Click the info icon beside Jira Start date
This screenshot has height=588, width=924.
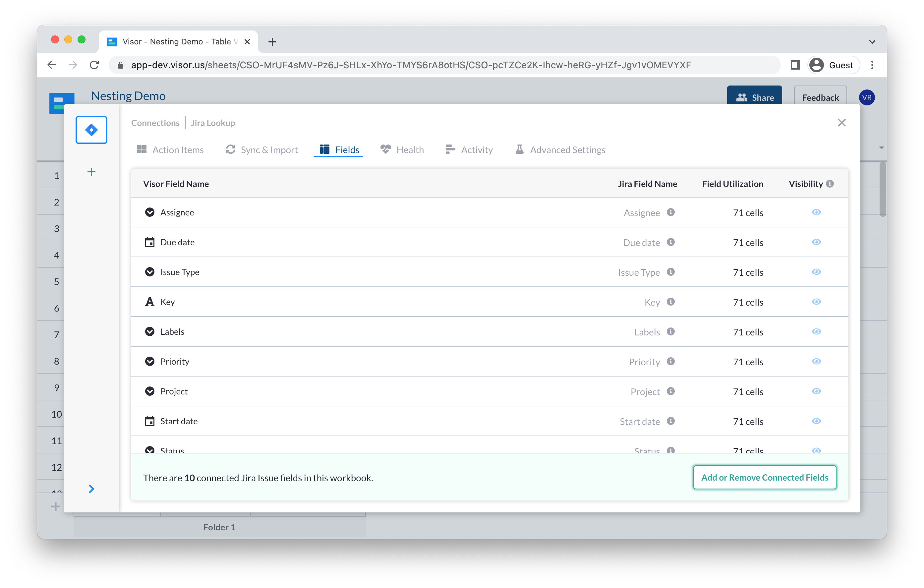(x=670, y=421)
